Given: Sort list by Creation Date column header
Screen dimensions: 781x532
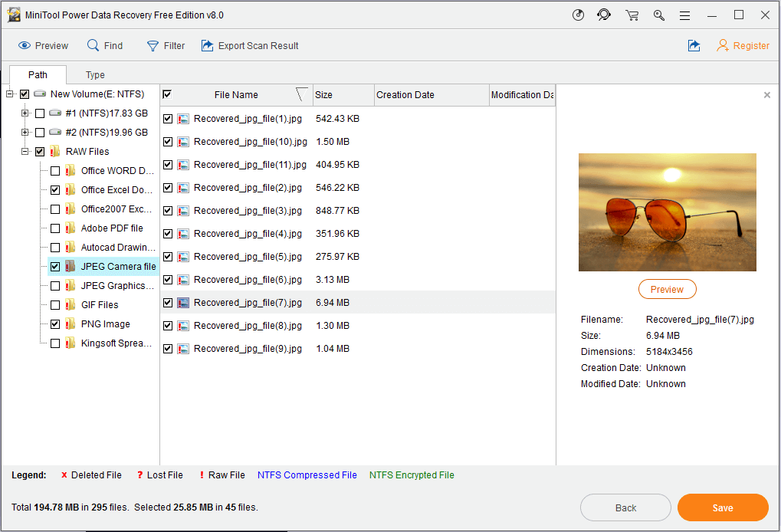Looking at the screenshot, I should pos(432,94).
